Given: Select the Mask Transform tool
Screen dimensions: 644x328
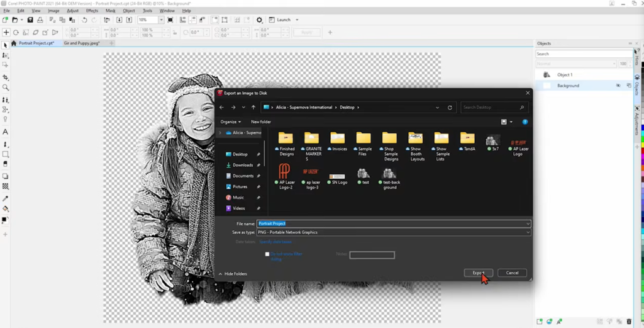Looking at the screenshot, I should [5, 65].
